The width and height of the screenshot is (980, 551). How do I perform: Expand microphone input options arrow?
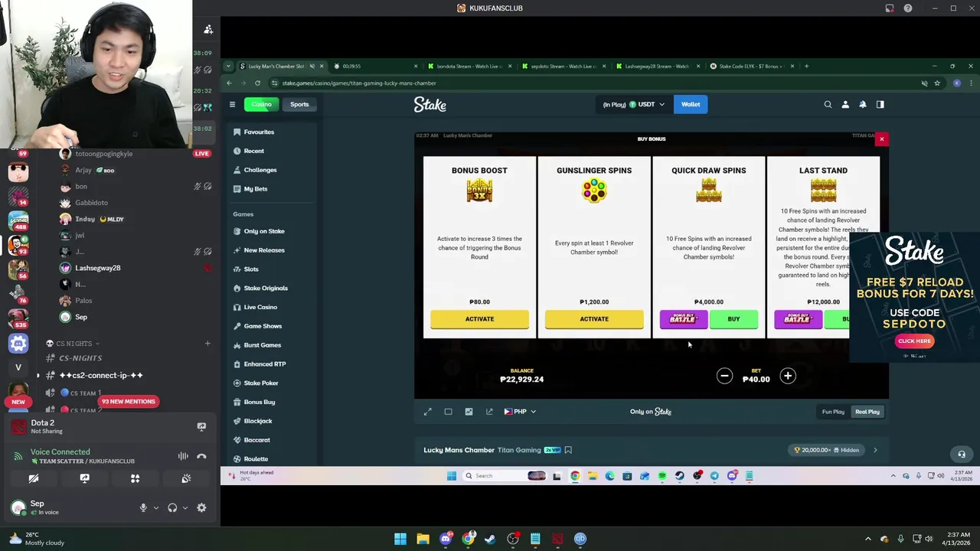[155, 507]
